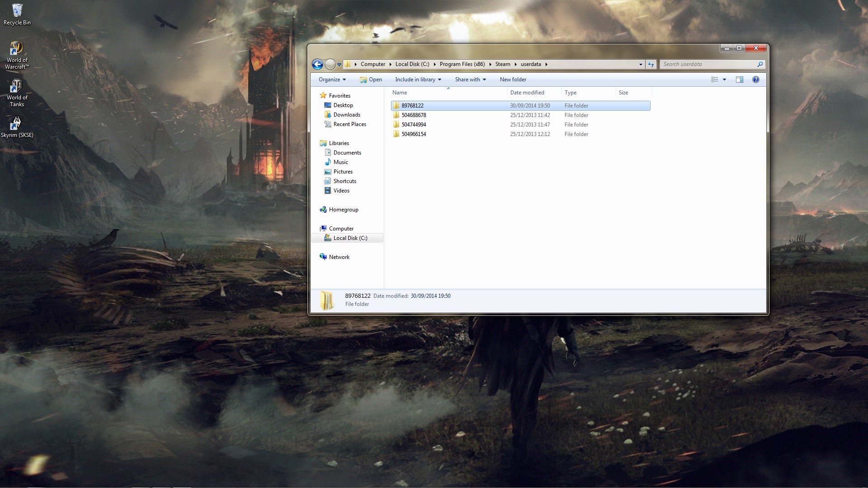
Task: Toggle the preview pane icon
Action: point(740,80)
